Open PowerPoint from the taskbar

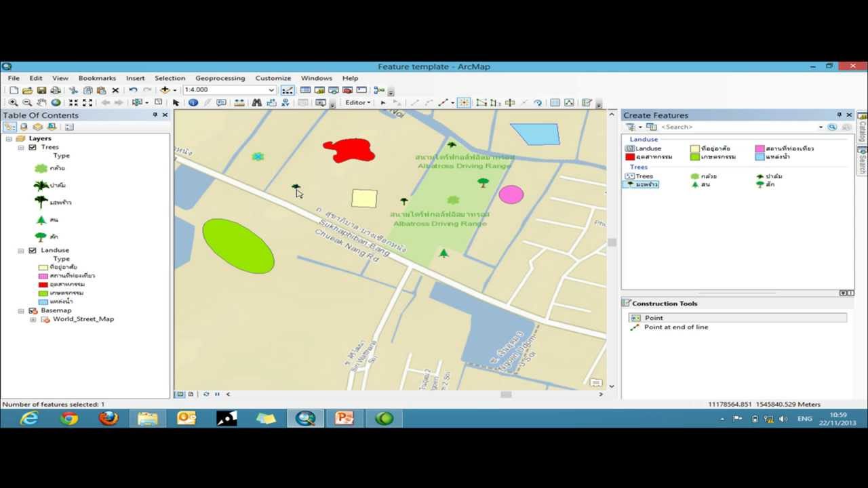pyautogui.click(x=344, y=419)
